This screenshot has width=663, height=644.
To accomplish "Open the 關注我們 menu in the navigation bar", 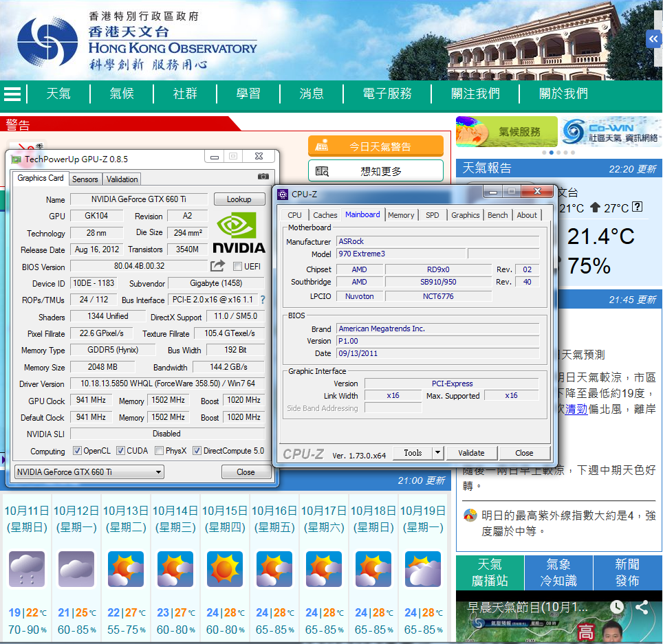I will (475, 93).
